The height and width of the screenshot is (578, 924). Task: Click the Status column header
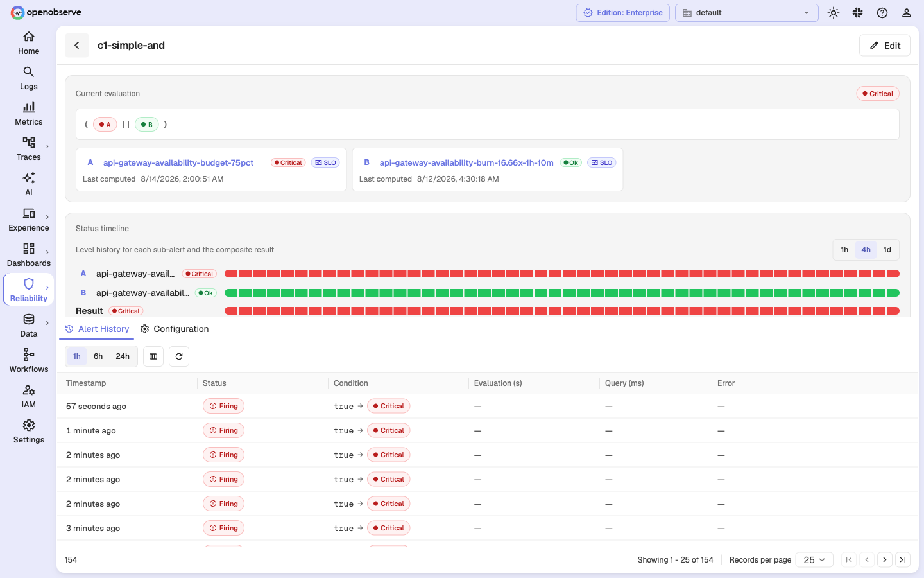214,383
